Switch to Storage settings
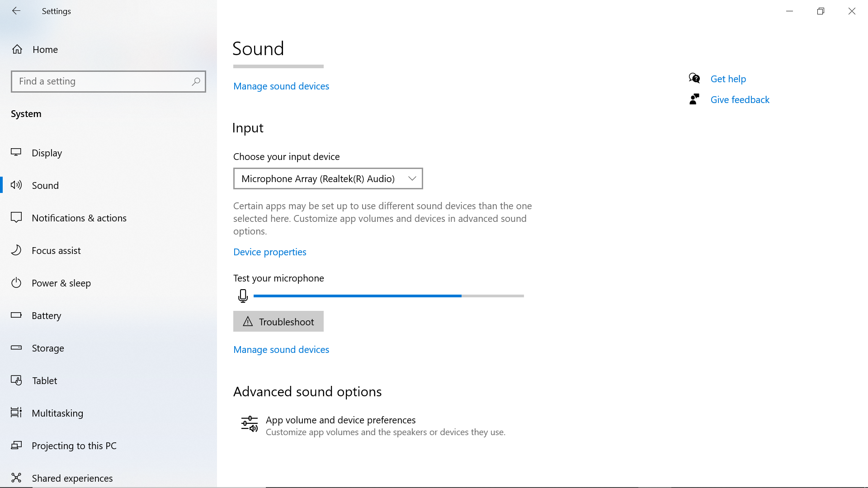The width and height of the screenshot is (868, 488). (108, 348)
